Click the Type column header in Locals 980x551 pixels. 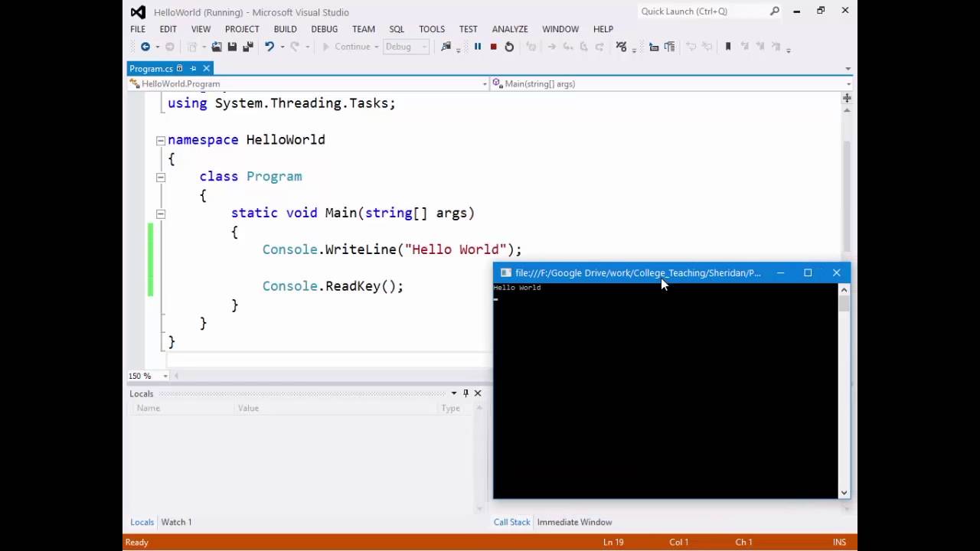pos(450,408)
